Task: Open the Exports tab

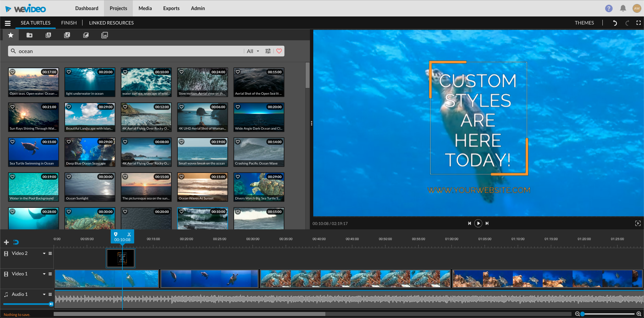Action: 171,8
